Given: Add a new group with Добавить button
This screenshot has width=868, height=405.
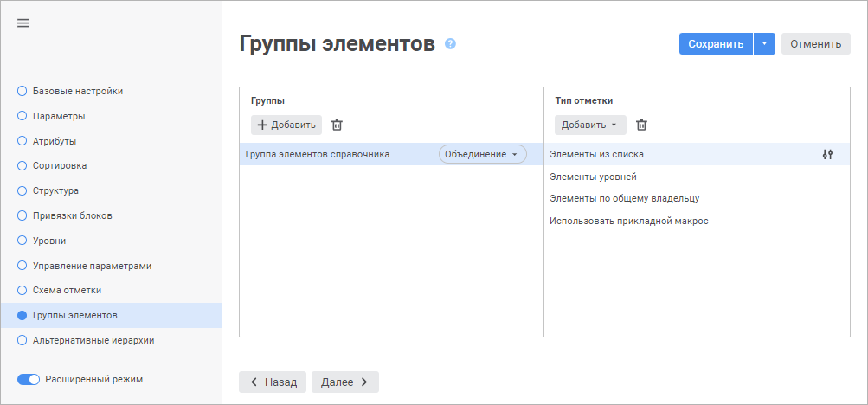Looking at the screenshot, I should 286,125.
